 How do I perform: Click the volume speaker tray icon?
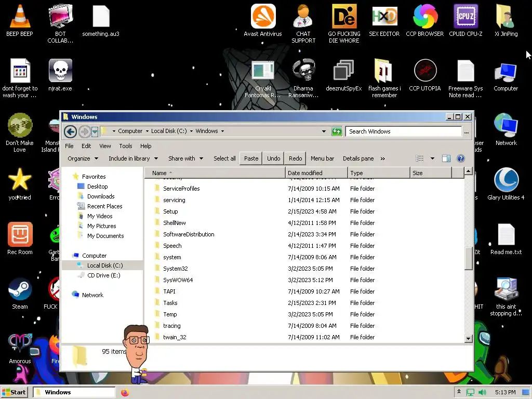[482, 392]
